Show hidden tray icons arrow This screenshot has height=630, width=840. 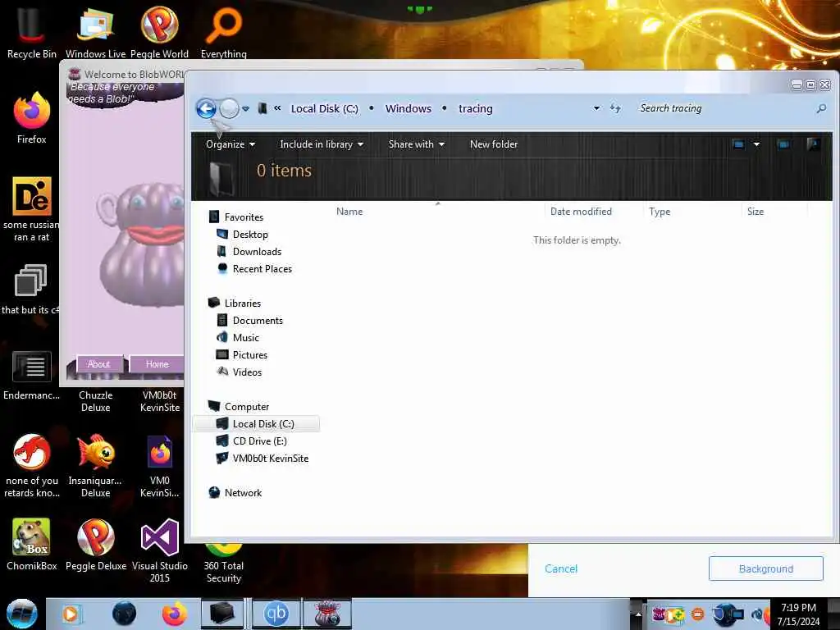(x=638, y=614)
